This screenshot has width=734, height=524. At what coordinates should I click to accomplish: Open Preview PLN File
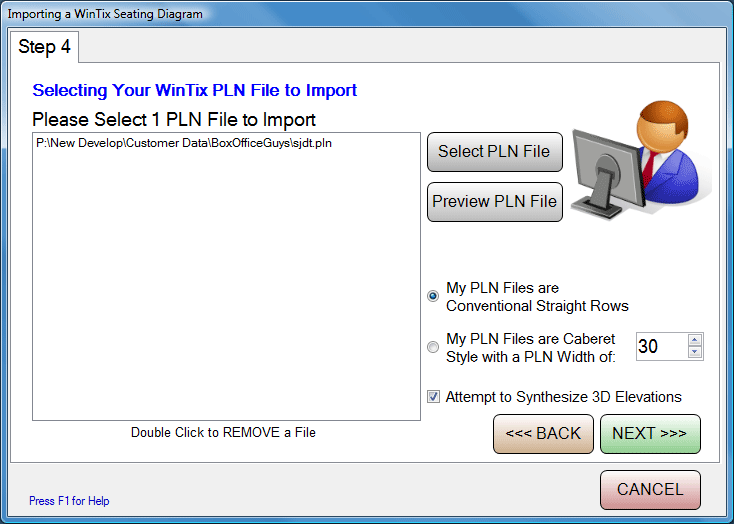click(x=495, y=202)
